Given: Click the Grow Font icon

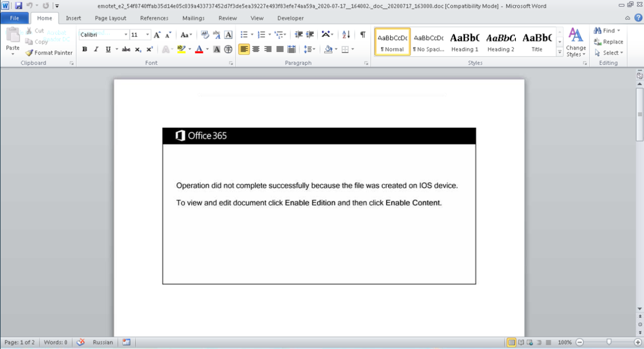Looking at the screenshot, I should (157, 35).
